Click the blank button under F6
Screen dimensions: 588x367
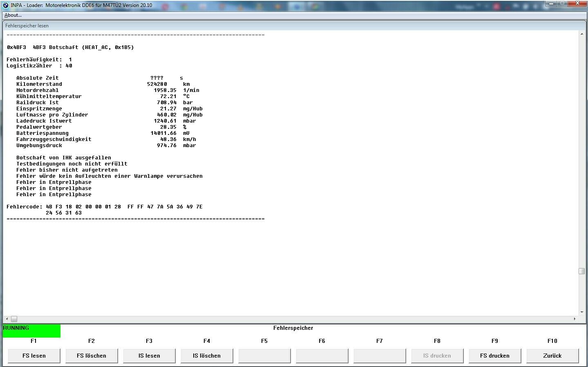tap(322, 356)
